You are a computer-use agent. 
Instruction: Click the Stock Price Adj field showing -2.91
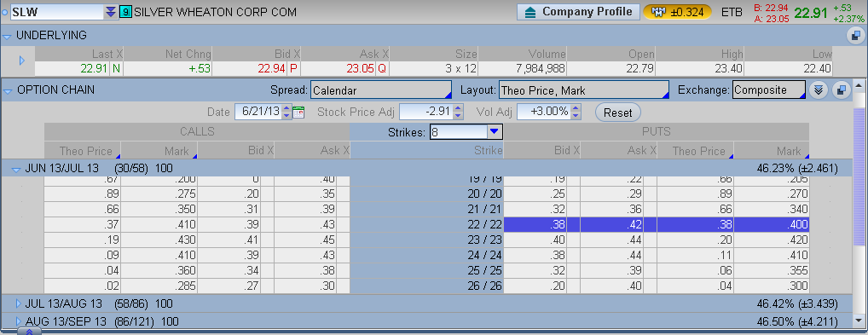point(426,112)
